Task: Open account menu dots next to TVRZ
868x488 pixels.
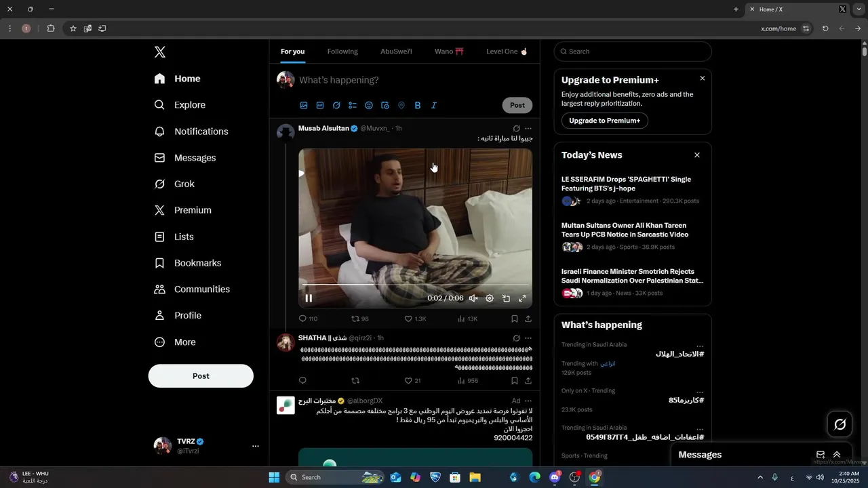Action: click(x=256, y=446)
